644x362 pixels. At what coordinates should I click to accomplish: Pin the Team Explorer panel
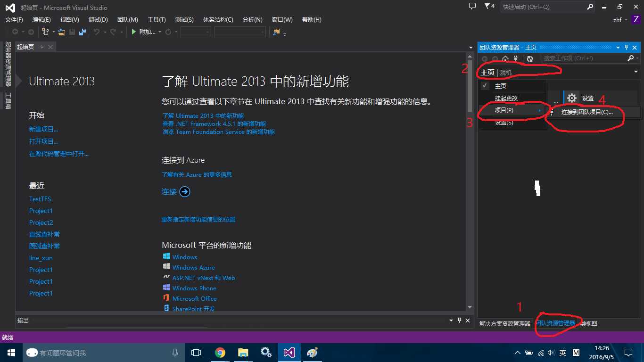coord(626,48)
